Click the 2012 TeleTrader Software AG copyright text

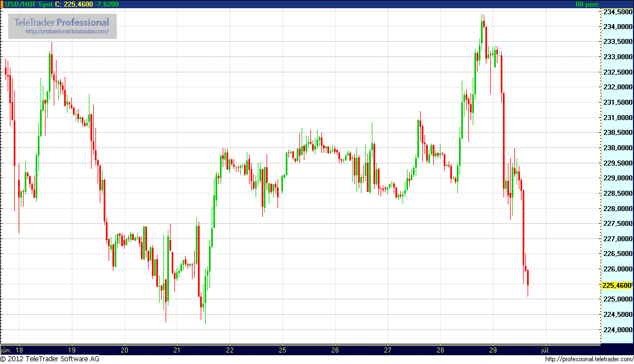(x=50, y=359)
